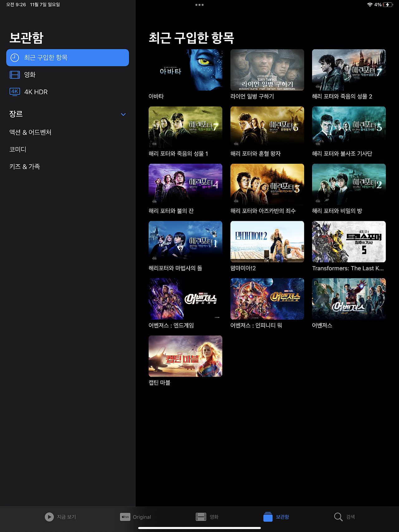
Task: Tap the 캡틴 마블 title text
Action: click(159, 383)
